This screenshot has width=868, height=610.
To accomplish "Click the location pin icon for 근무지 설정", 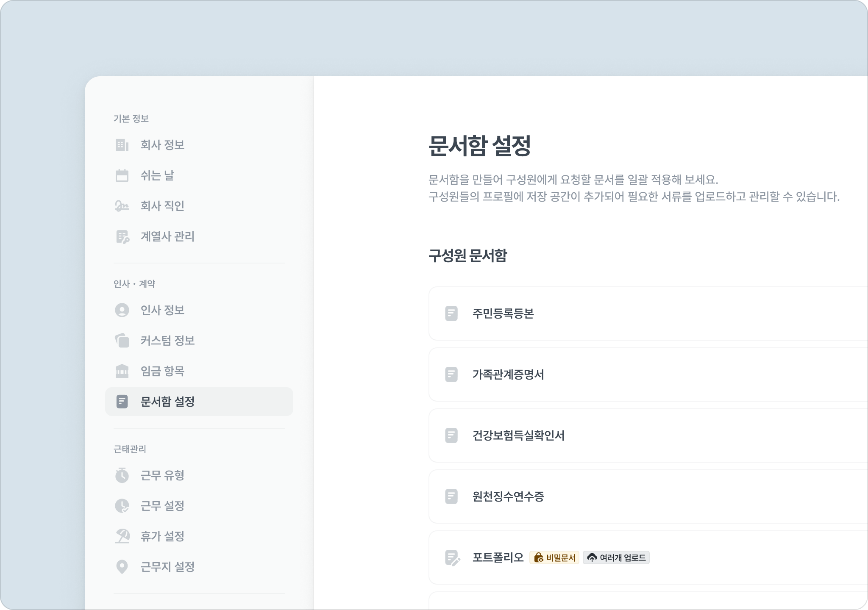I will 122,567.
